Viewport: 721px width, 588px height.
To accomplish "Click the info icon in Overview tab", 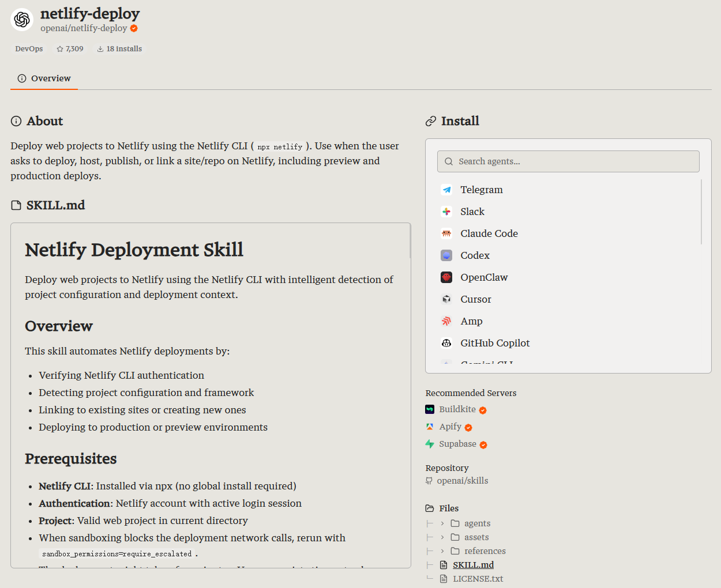I will point(22,78).
